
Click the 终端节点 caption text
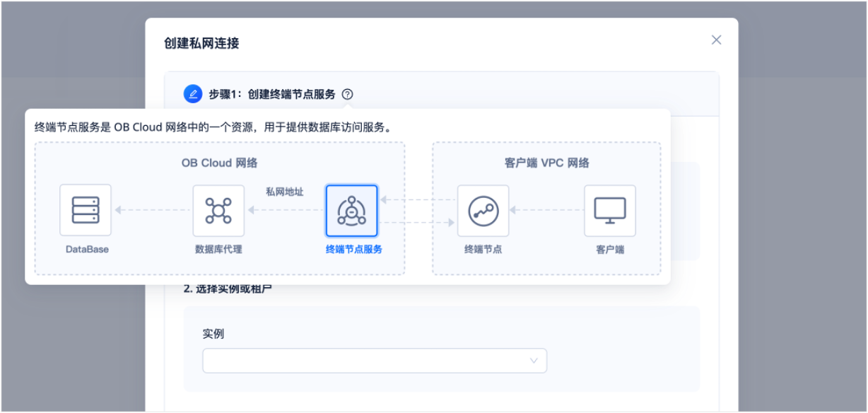[483, 250]
